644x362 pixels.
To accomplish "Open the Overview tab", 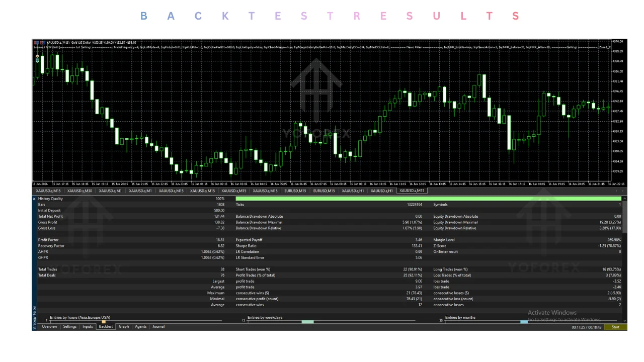I will click(49, 327).
